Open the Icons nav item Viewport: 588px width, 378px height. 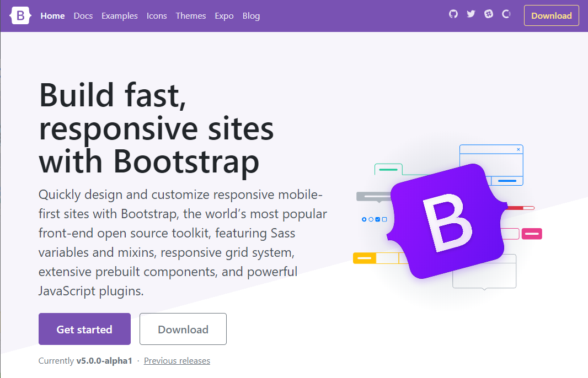157,16
